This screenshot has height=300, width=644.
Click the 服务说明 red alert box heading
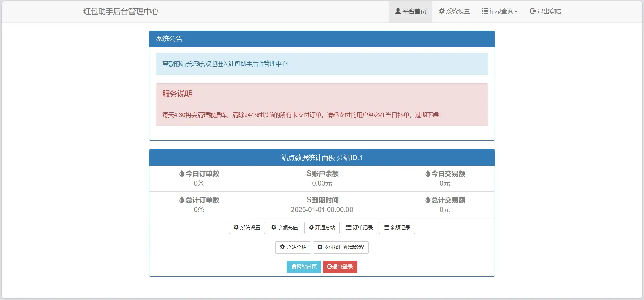177,94
